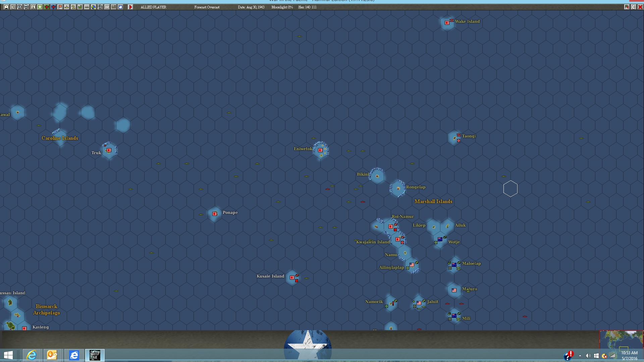644x362 pixels.
Task: Click the red End Turn arrow
Action: [x=130, y=7]
